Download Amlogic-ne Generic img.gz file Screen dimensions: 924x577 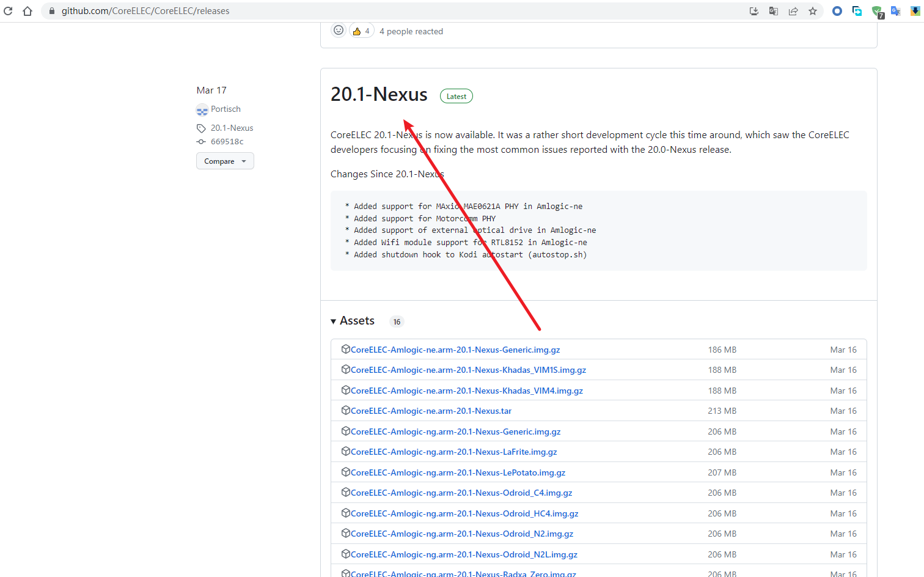pos(455,350)
